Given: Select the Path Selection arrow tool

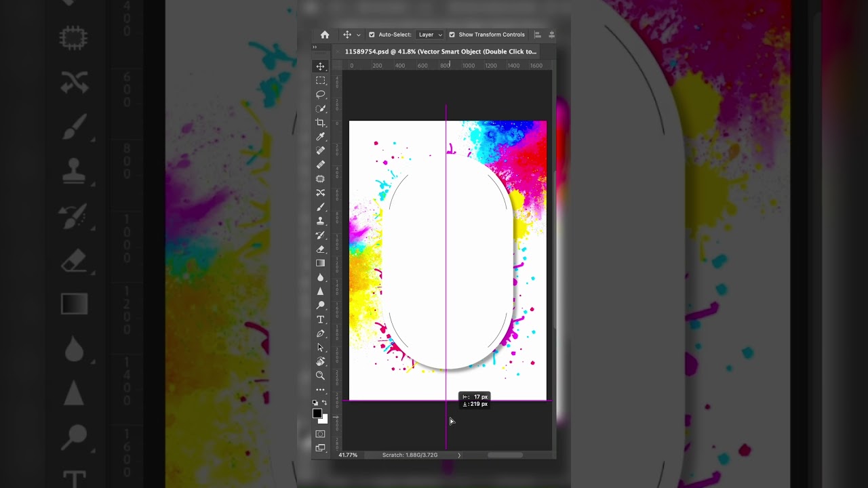Looking at the screenshot, I should (x=320, y=348).
